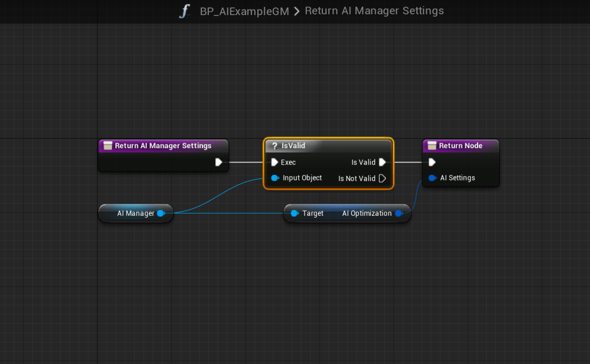Click the AI Manager output pin

pyautogui.click(x=161, y=213)
